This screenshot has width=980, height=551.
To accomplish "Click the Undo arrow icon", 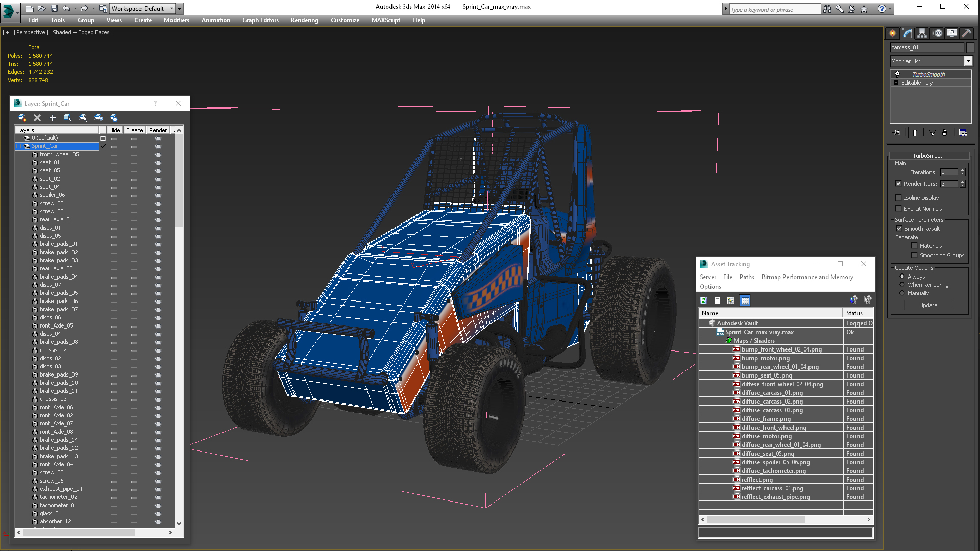I will pos(66,8).
